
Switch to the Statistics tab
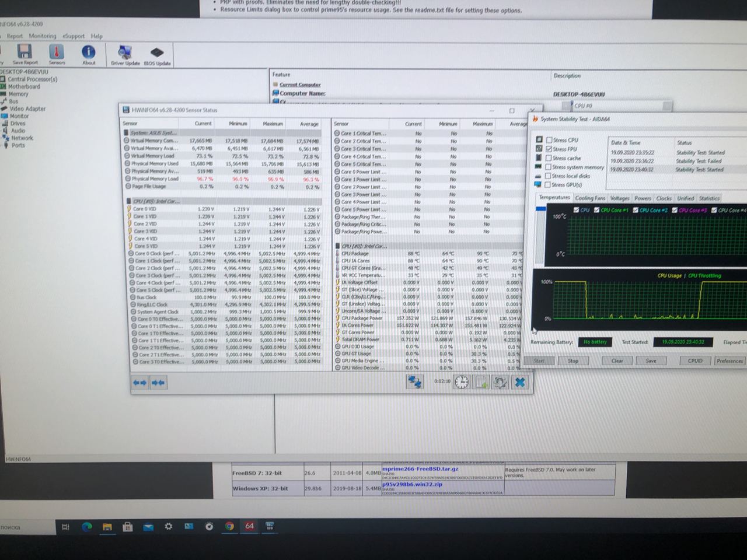709,198
